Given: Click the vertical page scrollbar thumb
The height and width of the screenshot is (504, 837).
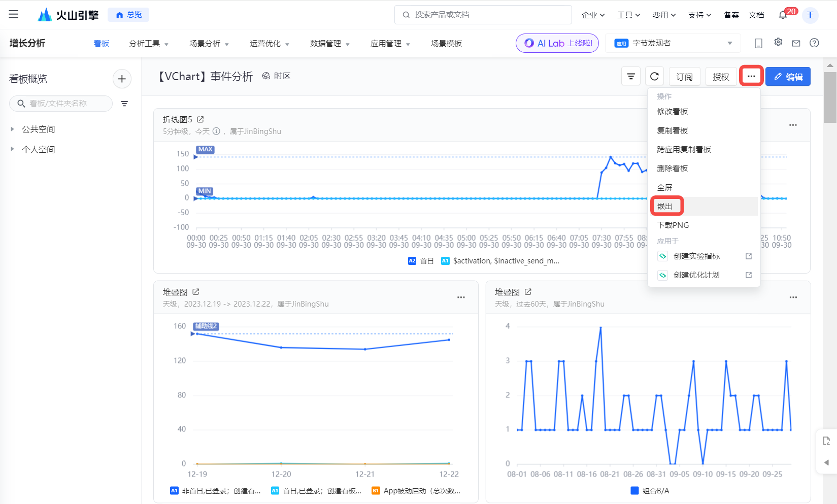Looking at the screenshot, I should coord(830,97).
